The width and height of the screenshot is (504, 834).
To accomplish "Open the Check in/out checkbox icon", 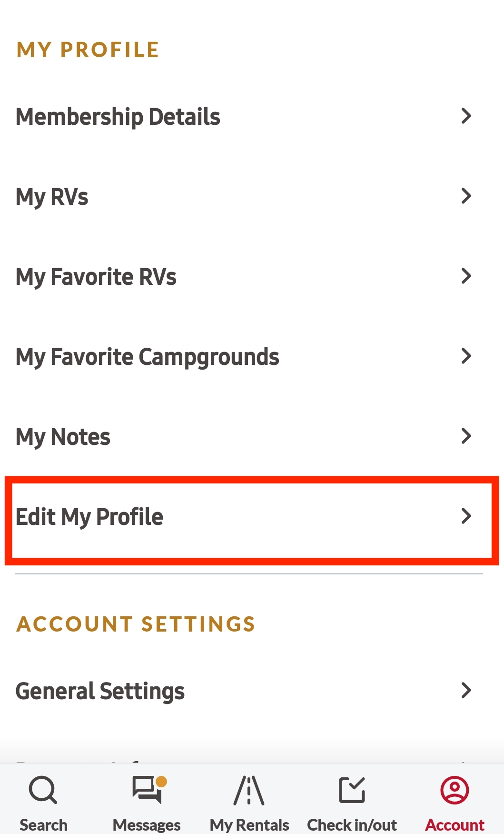I will click(x=352, y=790).
